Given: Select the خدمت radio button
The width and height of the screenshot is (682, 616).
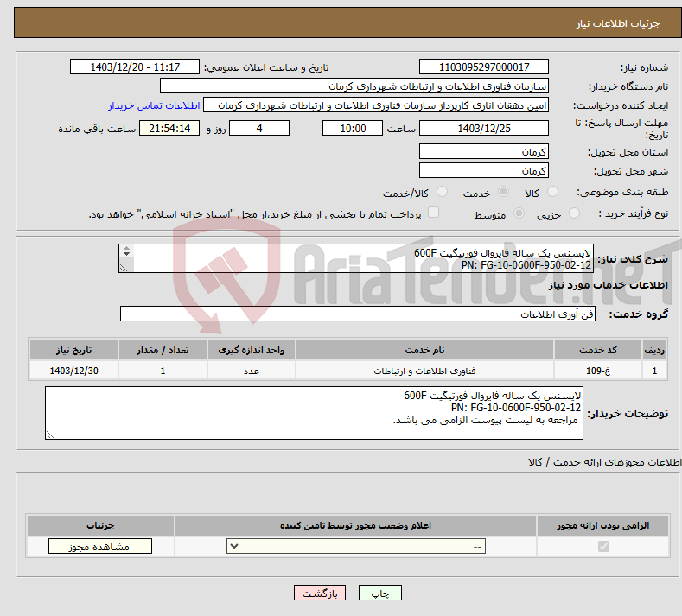Looking at the screenshot, I should click(503, 192).
